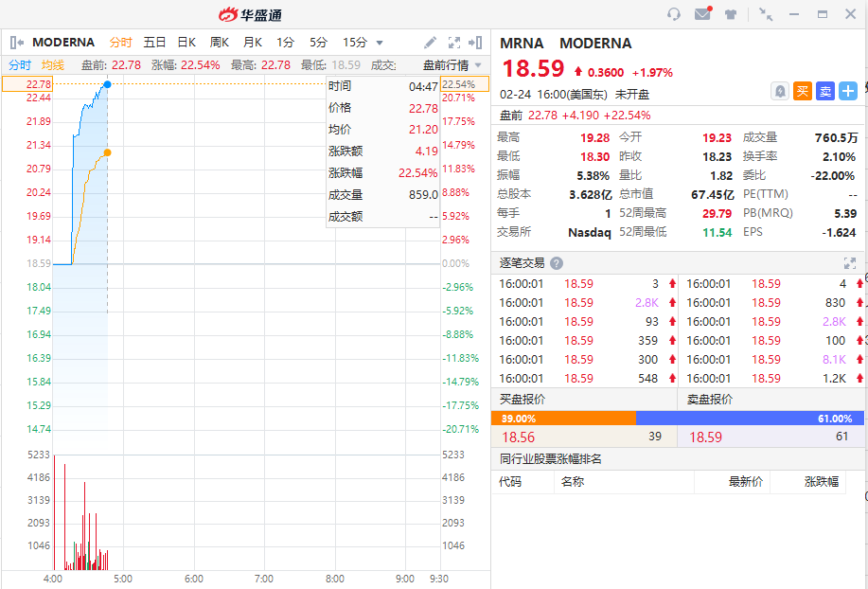Image resolution: width=868 pixels, height=589 pixels.
Task: Open the skin theme shirt icon
Action: (x=731, y=14)
